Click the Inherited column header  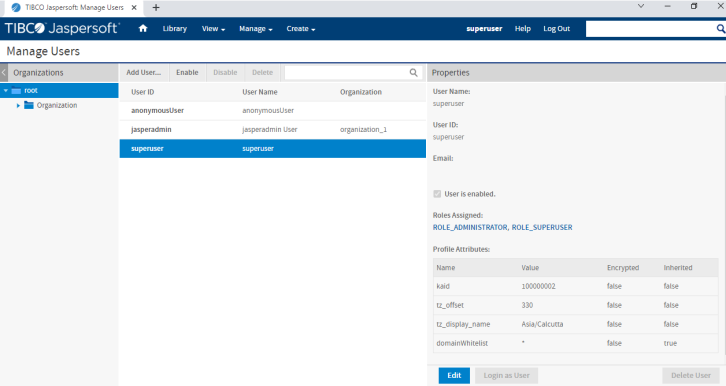(x=678, y=268)
